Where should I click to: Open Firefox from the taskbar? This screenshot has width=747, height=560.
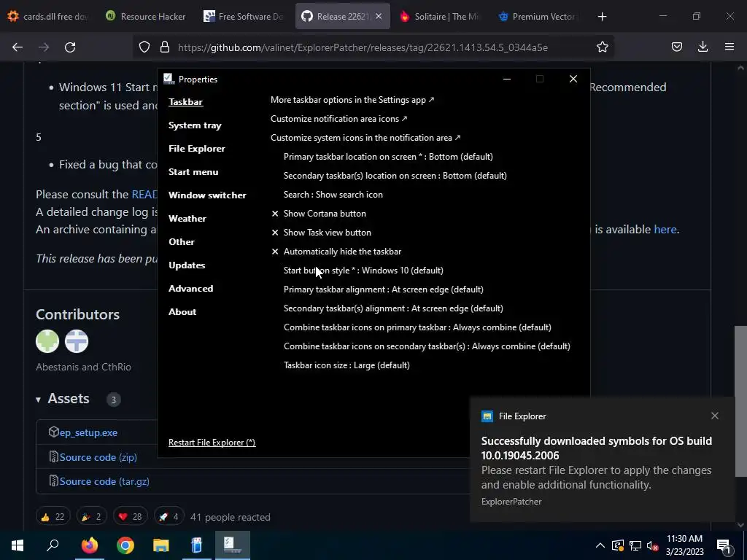coord(89,545)
